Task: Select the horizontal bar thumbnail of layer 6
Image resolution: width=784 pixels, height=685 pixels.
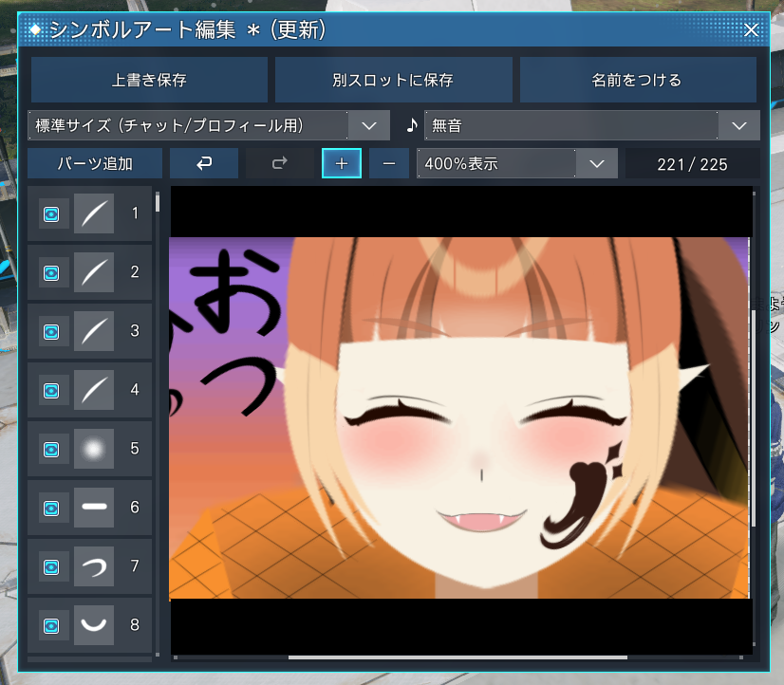Action: pyautogui.click(x=94, y=508)
